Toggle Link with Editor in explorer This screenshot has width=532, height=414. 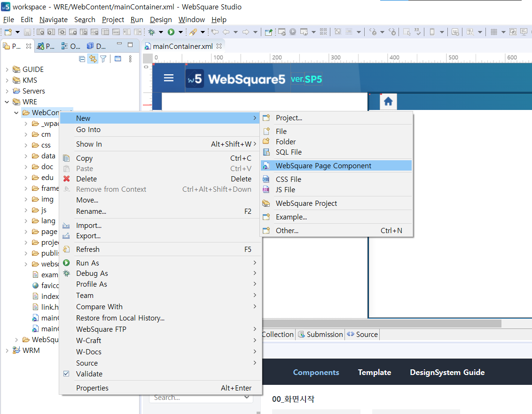pyautogui.click(x=93, y=59)
